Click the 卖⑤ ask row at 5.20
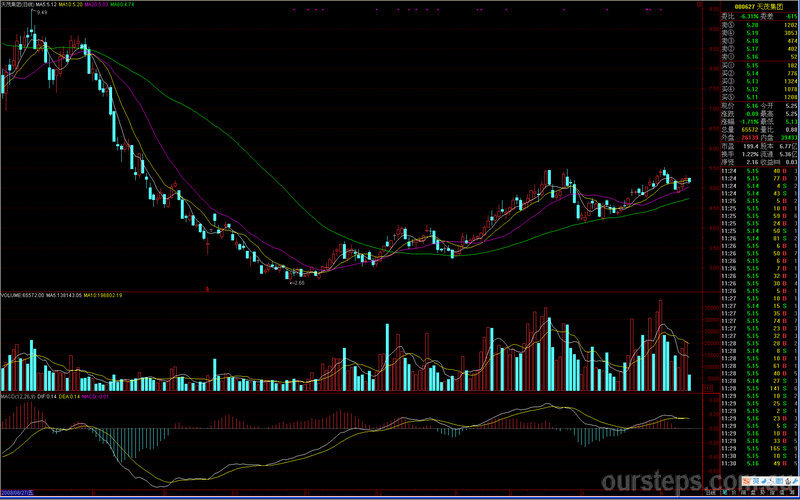Image resolution: width=800 pixels, height=500 pixels. [x=759, y=24]
